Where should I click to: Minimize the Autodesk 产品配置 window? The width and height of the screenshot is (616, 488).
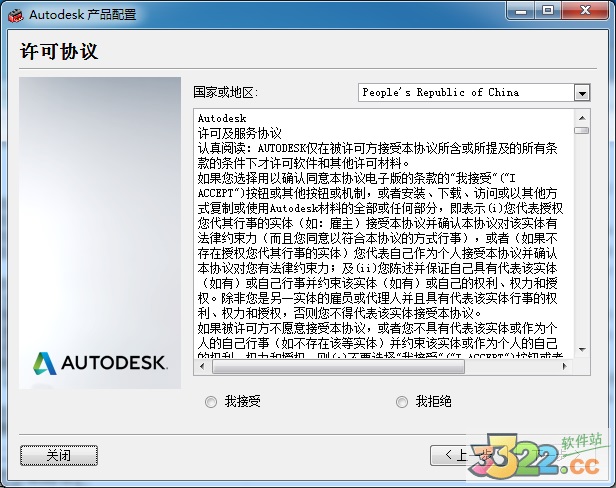(x=521, y=11)
